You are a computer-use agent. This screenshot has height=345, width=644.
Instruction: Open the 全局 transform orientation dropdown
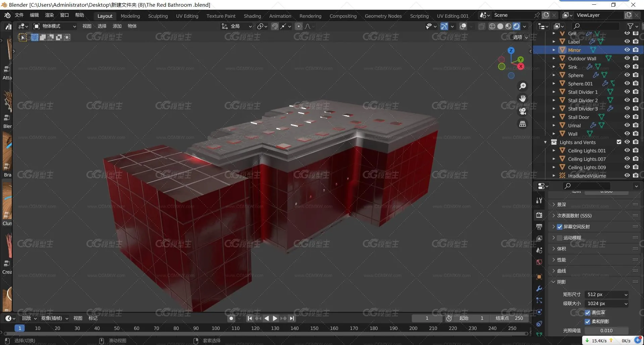coord(237,26)
